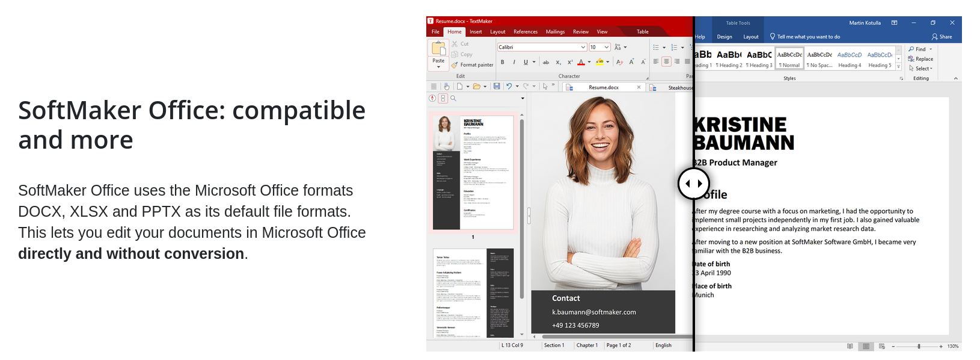Select page 2 thumbnail in sidebar
This screenshot has width=980, height=360.
point(473,293)
